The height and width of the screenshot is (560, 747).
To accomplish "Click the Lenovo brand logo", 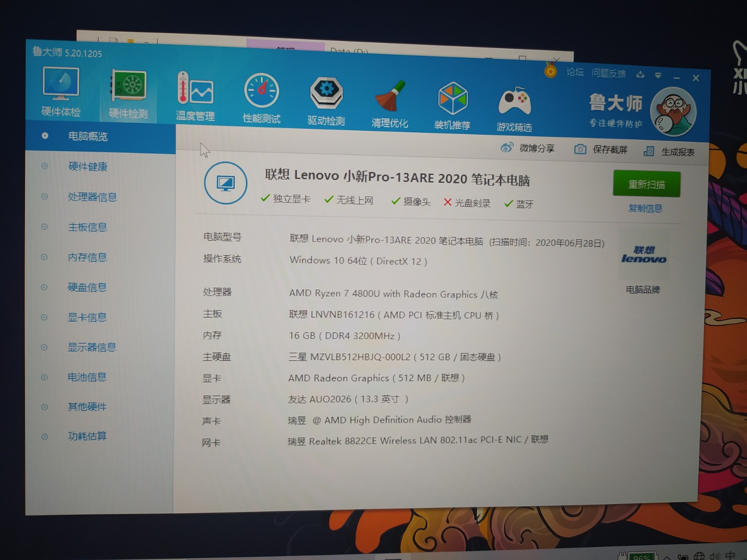I will 643,255.
